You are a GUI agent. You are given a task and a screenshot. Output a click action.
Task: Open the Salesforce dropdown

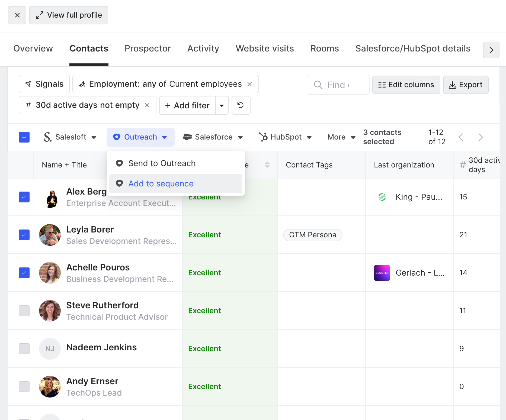(213, 137)
